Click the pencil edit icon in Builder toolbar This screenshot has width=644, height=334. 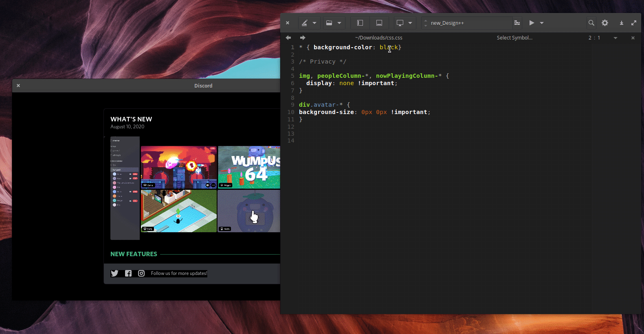pos(304,23)
